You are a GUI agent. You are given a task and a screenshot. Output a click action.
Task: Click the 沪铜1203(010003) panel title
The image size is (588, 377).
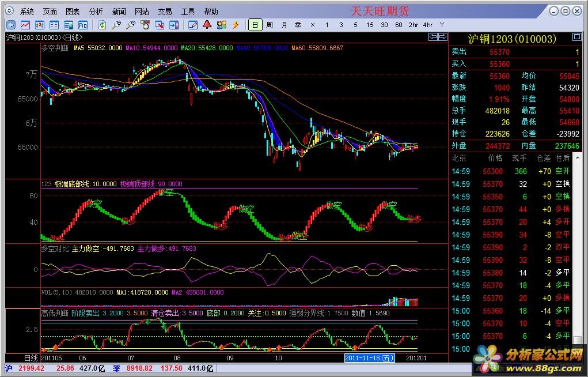(512, 39)
